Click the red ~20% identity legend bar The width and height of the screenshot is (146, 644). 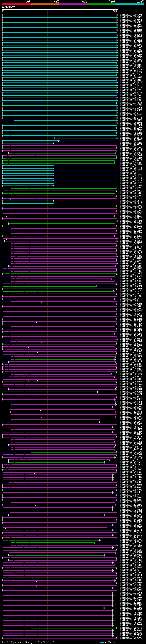16,4
